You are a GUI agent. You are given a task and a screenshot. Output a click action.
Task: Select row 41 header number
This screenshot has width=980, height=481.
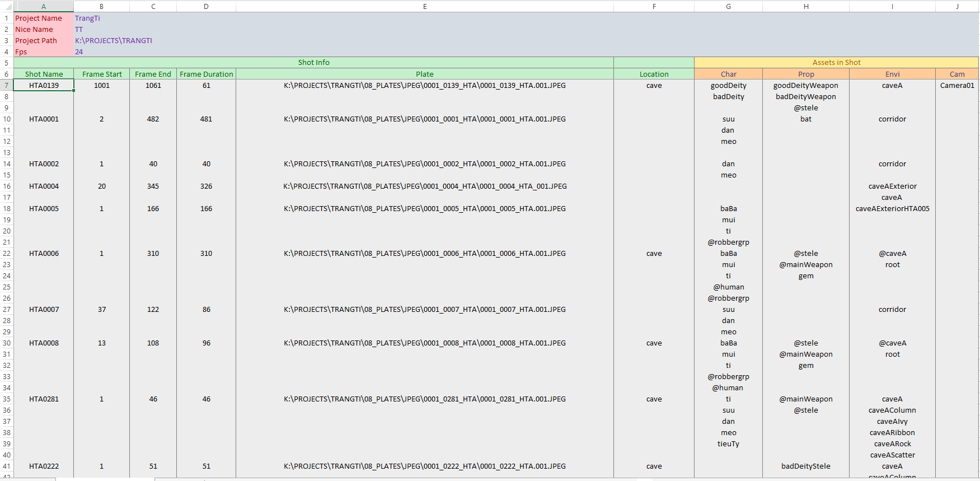pos(7,466)
